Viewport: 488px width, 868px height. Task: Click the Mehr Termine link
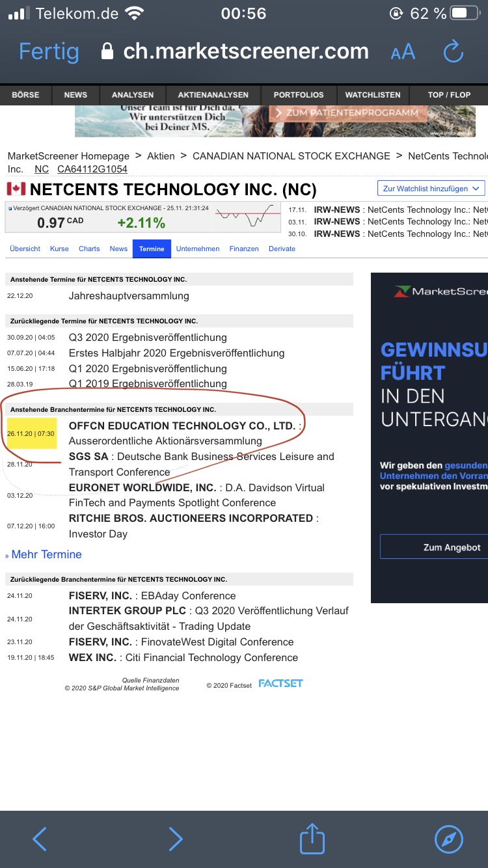coord(46,554)
